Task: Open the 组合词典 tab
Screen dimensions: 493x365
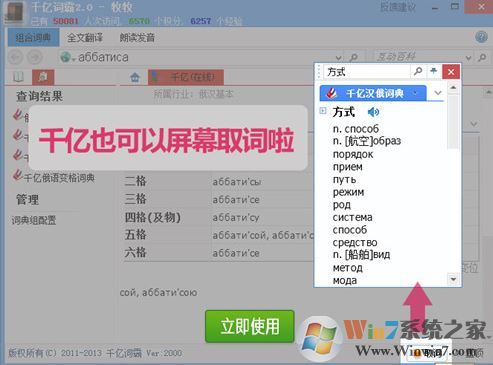Action: click(x=33, y=37)
